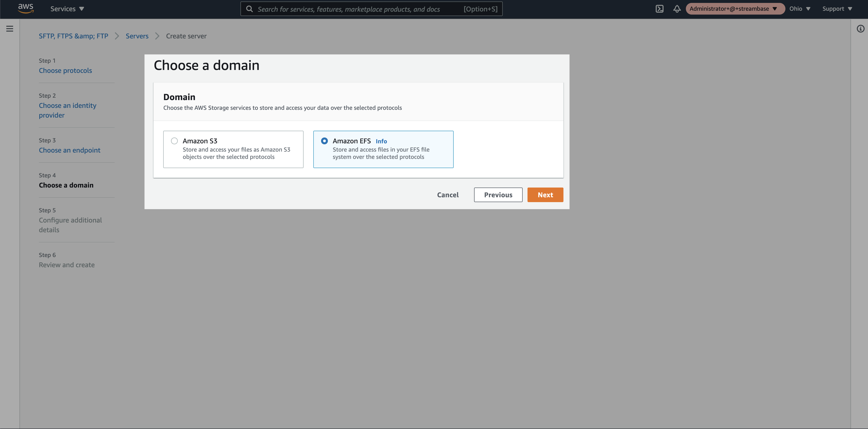This screenshot has width=868, height=429.
Task: Expand the Support dropdown menu
Action: 837,9
